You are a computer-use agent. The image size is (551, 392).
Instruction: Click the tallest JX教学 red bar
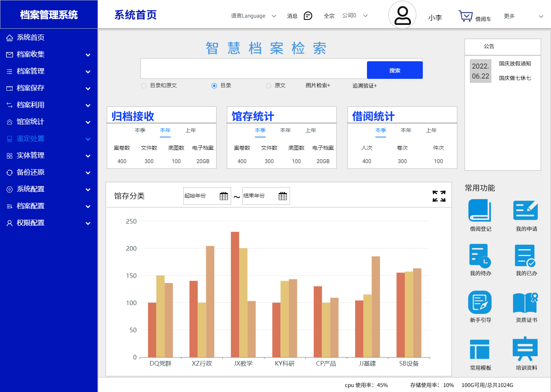[x=235, y=294]
